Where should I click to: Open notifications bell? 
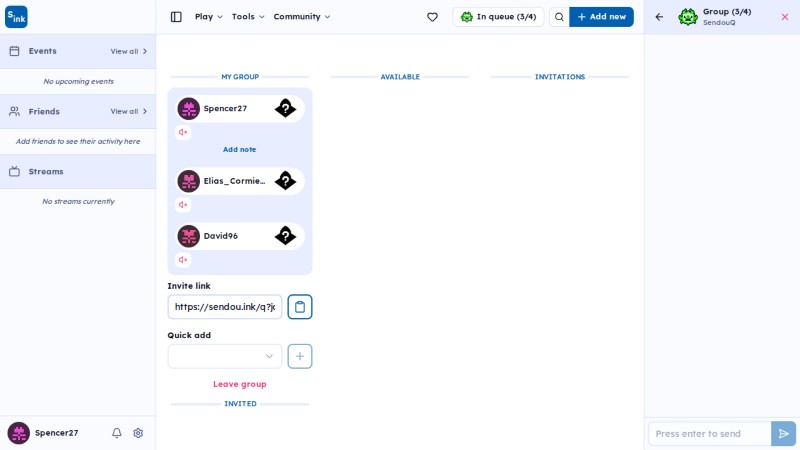pos(117,433)
